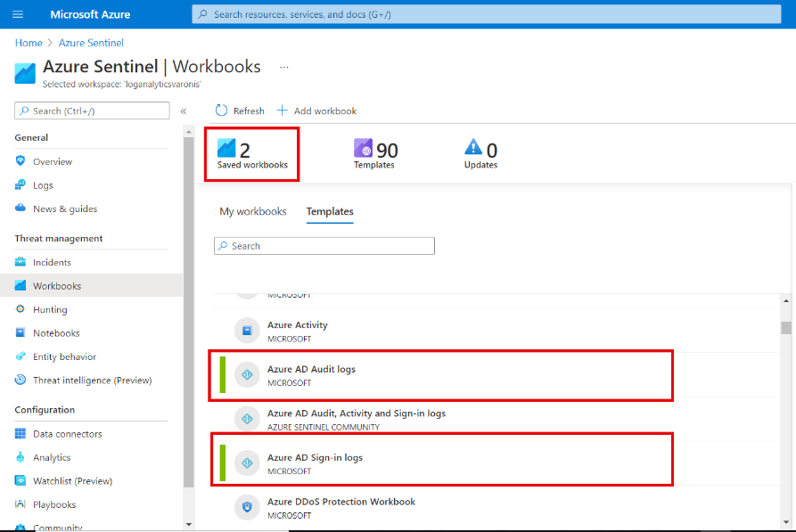Select the Azure Activity template name
Image resolution: width=796 pixels, height=532 pixels.
[x=298, y=325]
